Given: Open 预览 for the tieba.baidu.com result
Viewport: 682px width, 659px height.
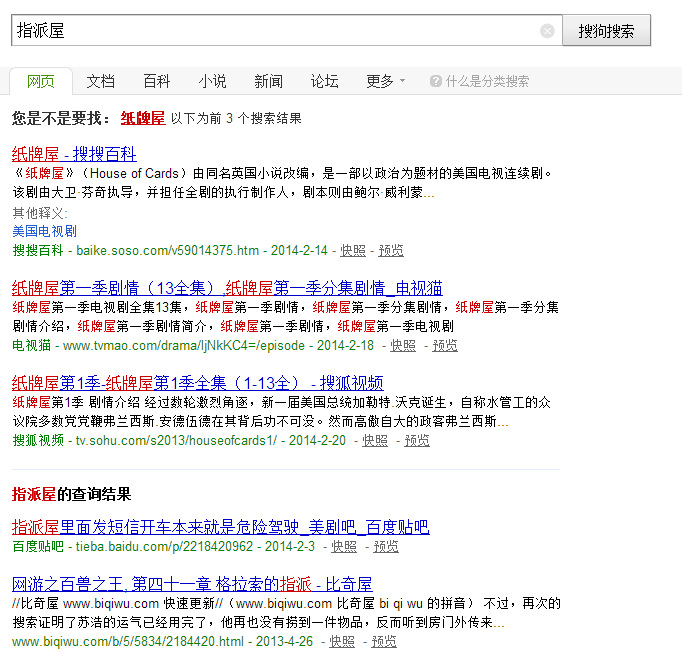Looking at the screenshot, I should point(386,547).
